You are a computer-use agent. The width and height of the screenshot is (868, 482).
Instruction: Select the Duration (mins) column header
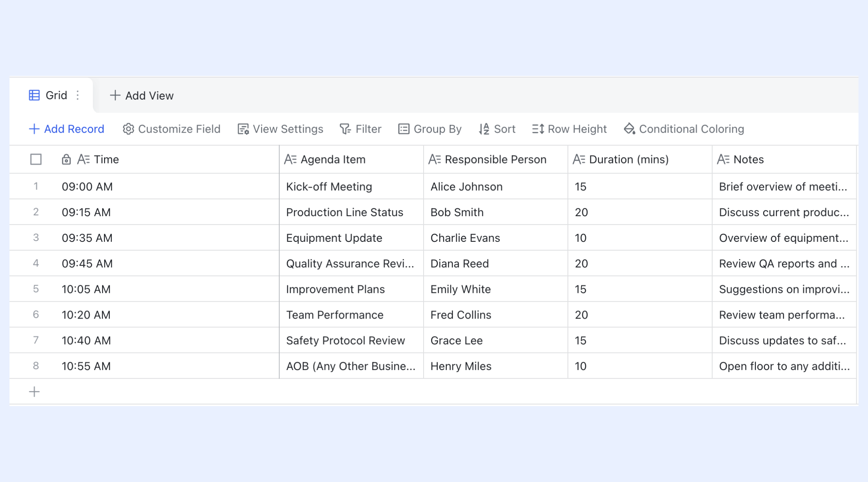640,159
